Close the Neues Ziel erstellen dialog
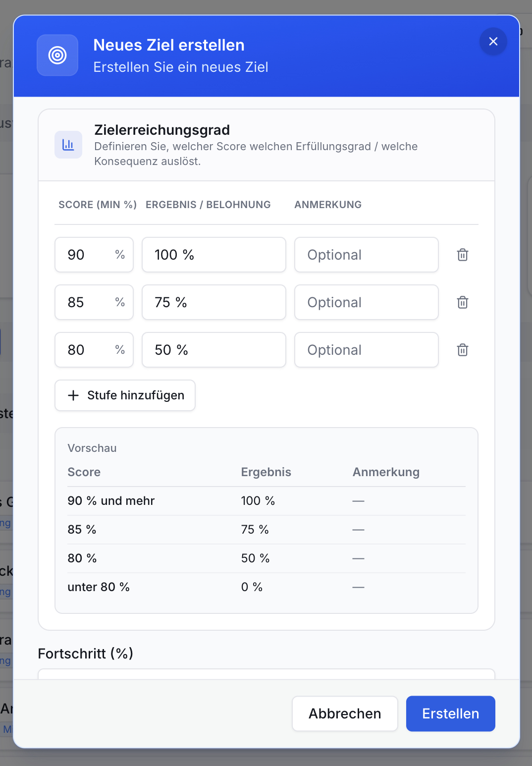 [x=493, y=42]
